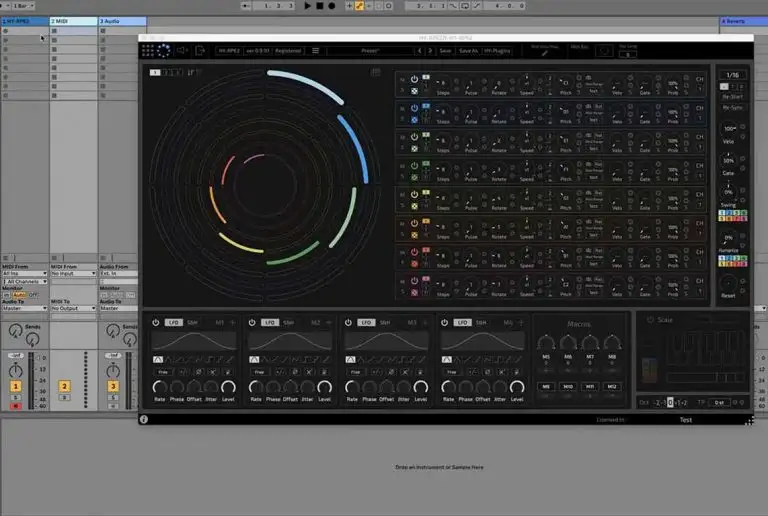Viewport: 768px width, 516px height.
Task: Click the Save preset button
Action: 445,50
